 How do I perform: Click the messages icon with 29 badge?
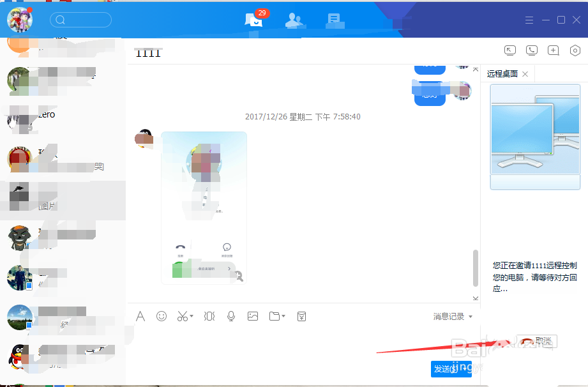(x=253, y=20)
